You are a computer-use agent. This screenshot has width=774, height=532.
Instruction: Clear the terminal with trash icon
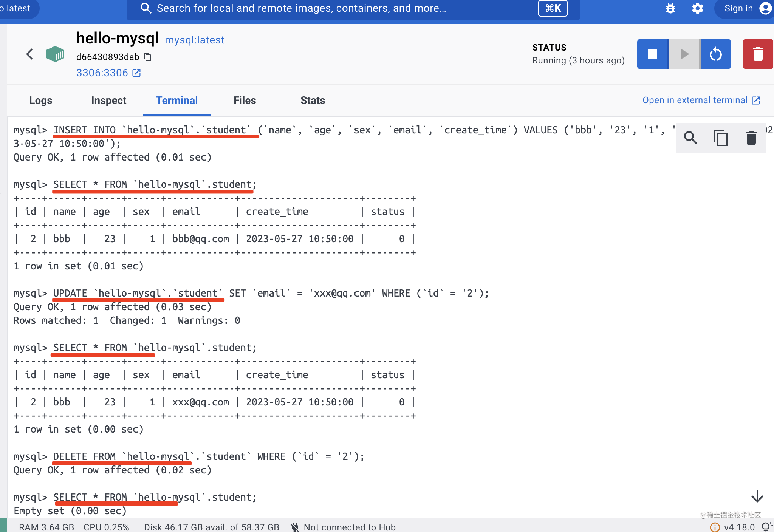coord(751,138)
